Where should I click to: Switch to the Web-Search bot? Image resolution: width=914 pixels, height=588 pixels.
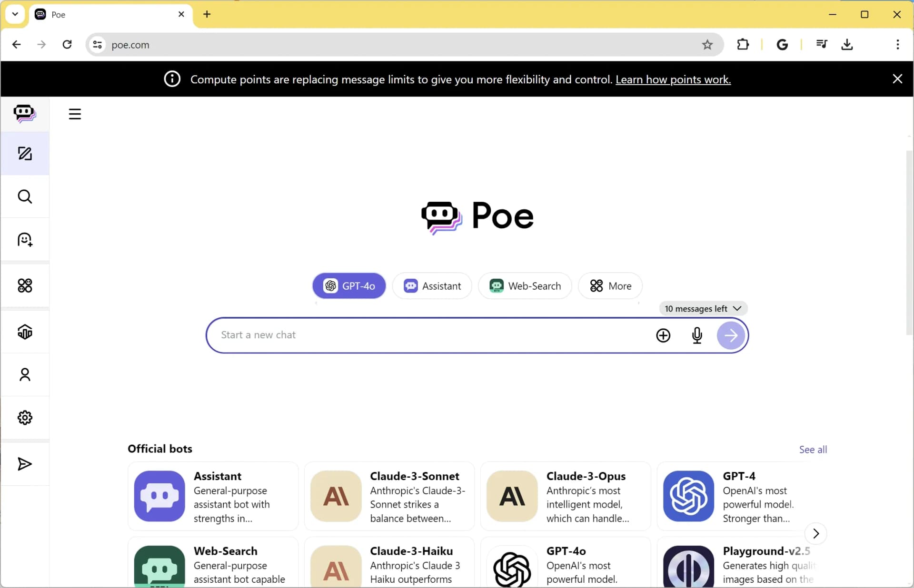point(525,286)
